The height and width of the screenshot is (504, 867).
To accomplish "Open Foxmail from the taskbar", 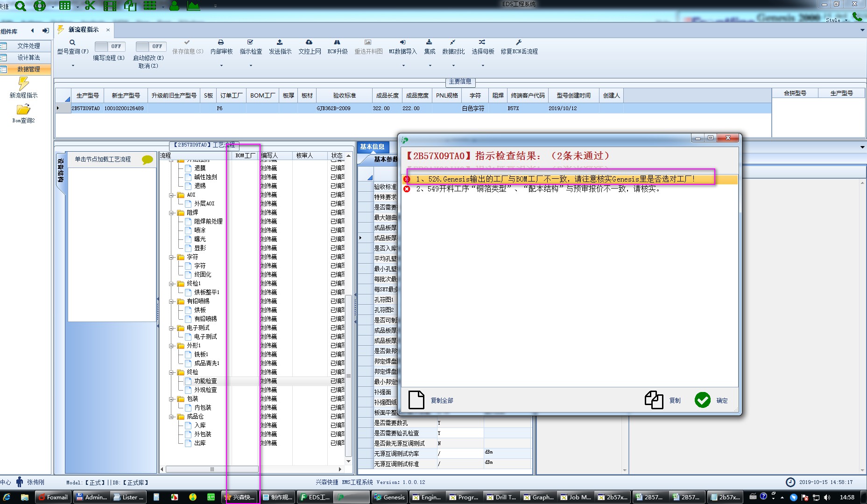I will pyautogui.click(x=53, y=497).
